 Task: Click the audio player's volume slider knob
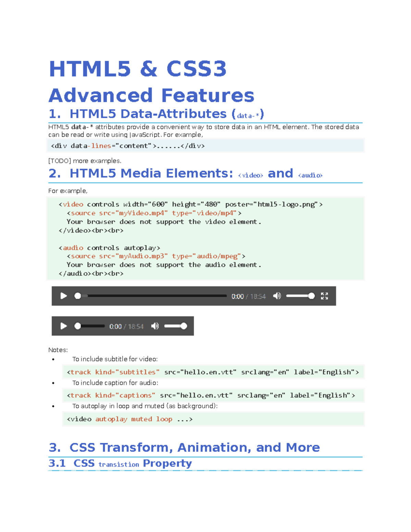[184, 326]
